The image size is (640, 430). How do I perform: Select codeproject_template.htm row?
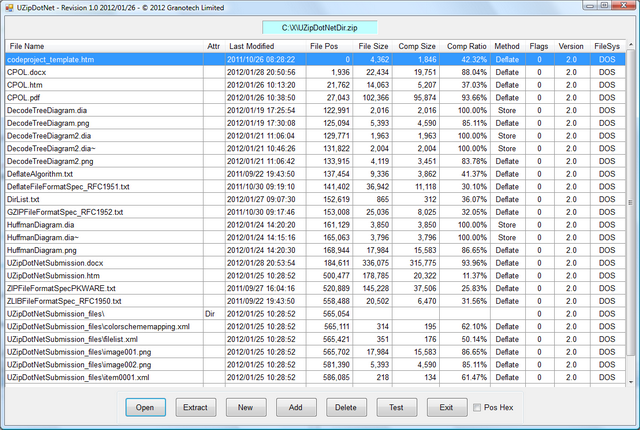pos(315,59)
